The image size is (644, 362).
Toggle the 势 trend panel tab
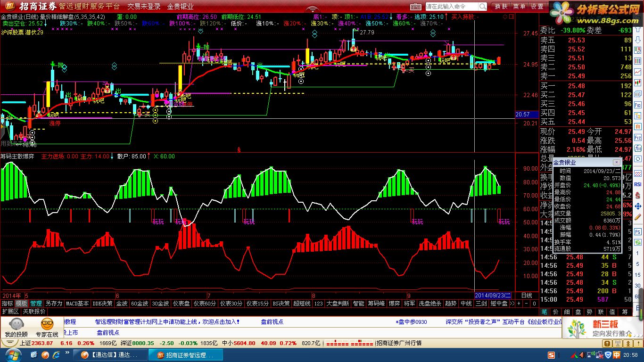coord(590,312)
